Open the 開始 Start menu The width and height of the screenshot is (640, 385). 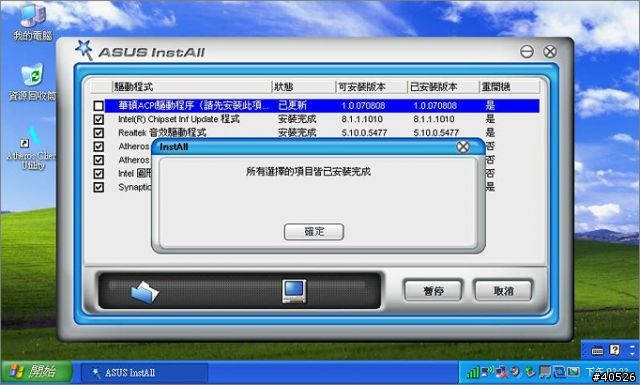pyautogui.click(x=36, y=372)
